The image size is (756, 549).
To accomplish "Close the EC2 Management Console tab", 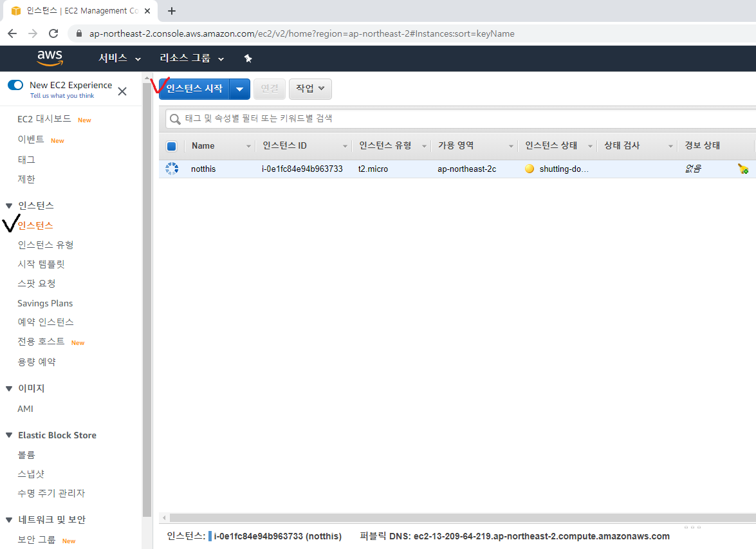I will [x=147, y=10].
